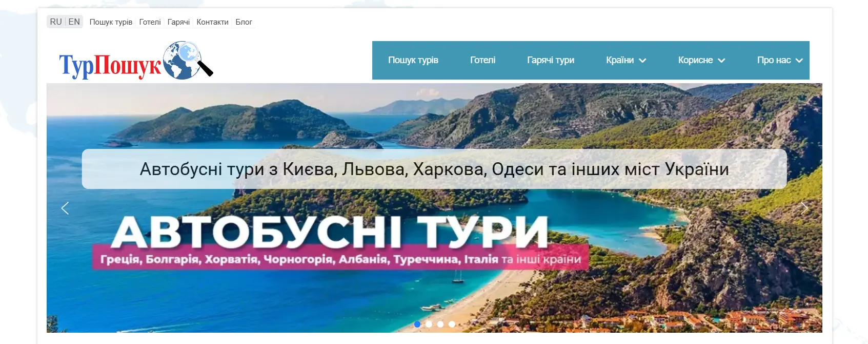Screen dimensions: 868x344
Task: Open the Блог link in top bar
Action: click(244, 22)
